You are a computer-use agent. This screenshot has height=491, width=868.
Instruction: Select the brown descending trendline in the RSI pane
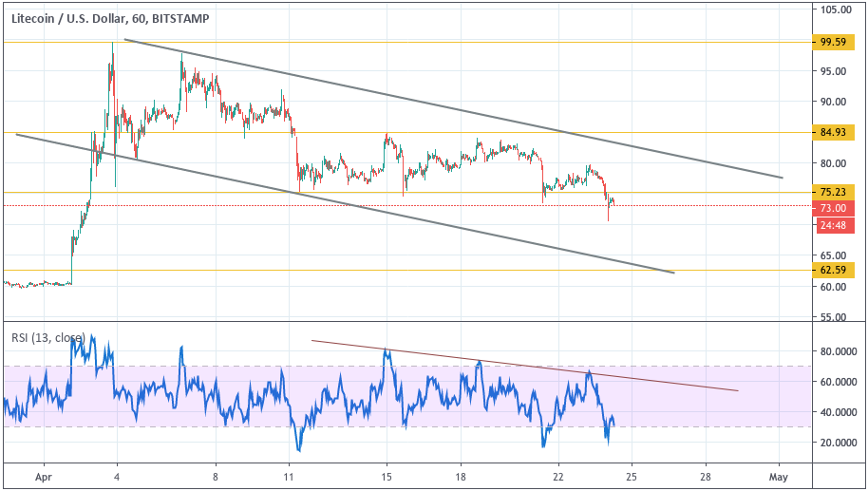pos(522,366)
